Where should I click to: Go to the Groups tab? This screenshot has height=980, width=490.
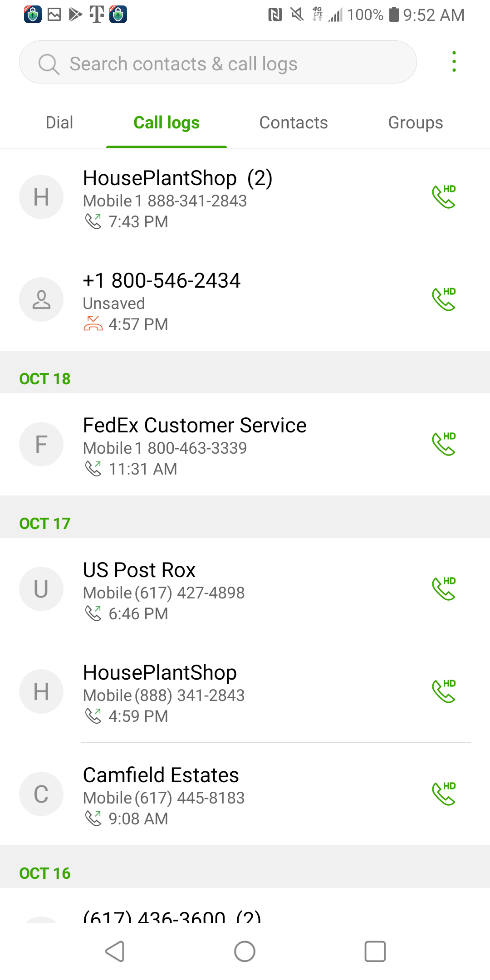click(416, 122)
